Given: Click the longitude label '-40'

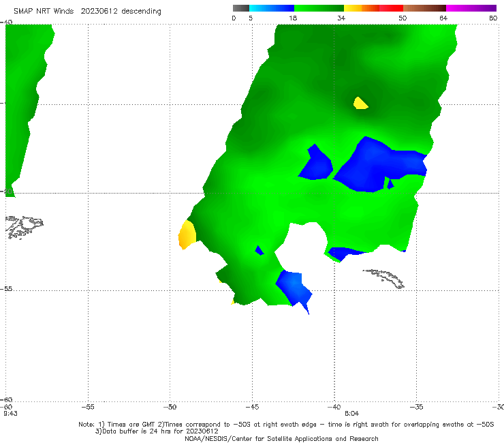Looking at the screenshot, I should pyautogui.click(x=334, y=407).
